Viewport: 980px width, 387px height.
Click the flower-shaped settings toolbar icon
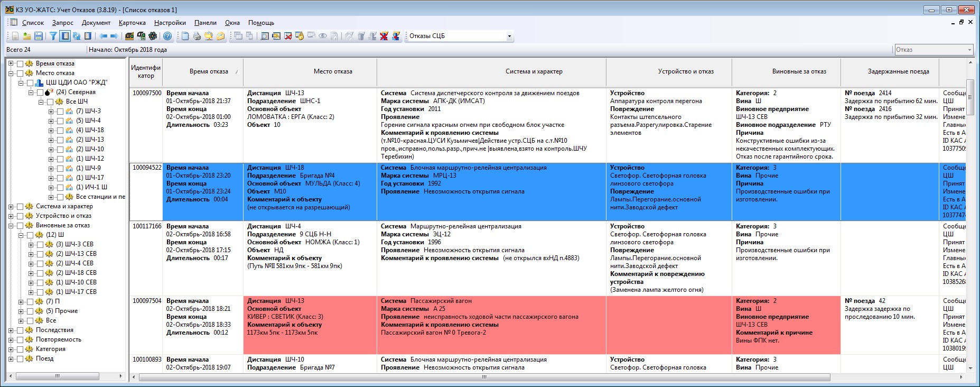[153, 36]
